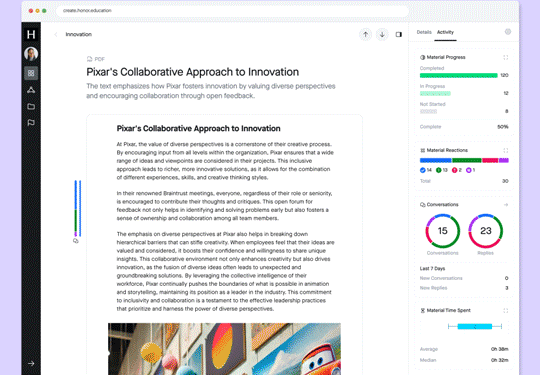Click the Honor H logo
The image size is (540, 375).
point(31,34)
